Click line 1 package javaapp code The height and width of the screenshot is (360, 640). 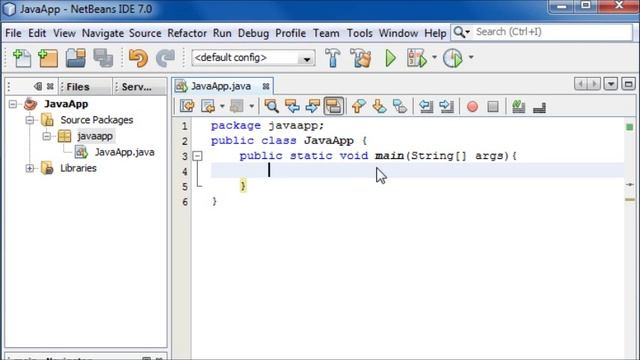coord(267,125)
